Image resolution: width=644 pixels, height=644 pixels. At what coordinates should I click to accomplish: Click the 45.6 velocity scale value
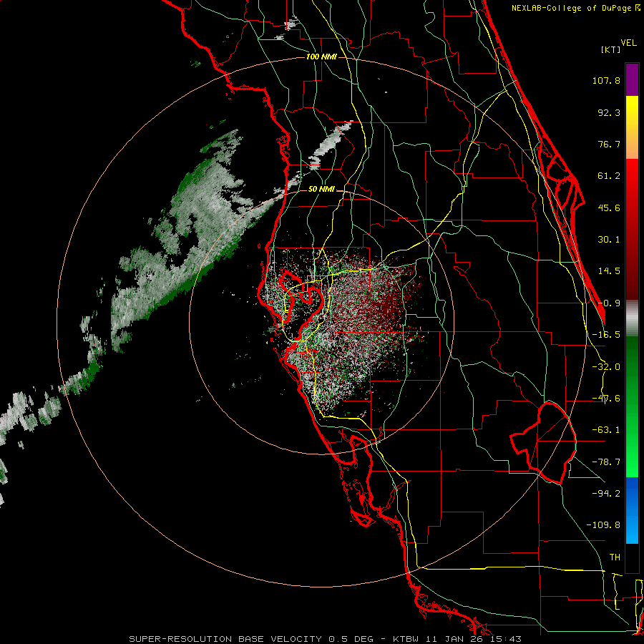coord(609,208)
